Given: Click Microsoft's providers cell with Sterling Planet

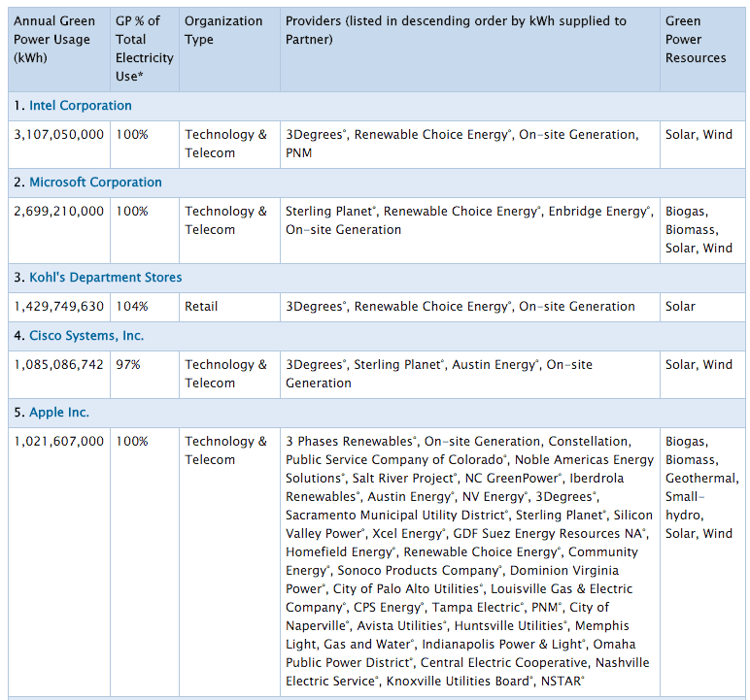Looking at the screenshot, I should tap(469, 230).
